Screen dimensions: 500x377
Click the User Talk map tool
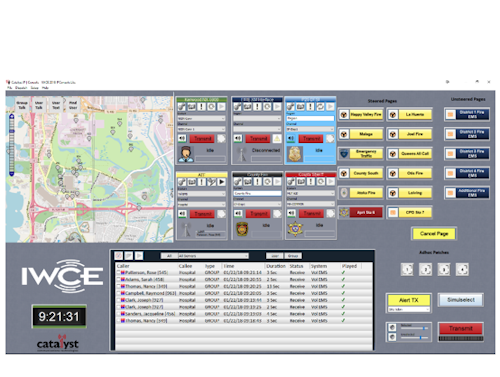pos(39,105)
